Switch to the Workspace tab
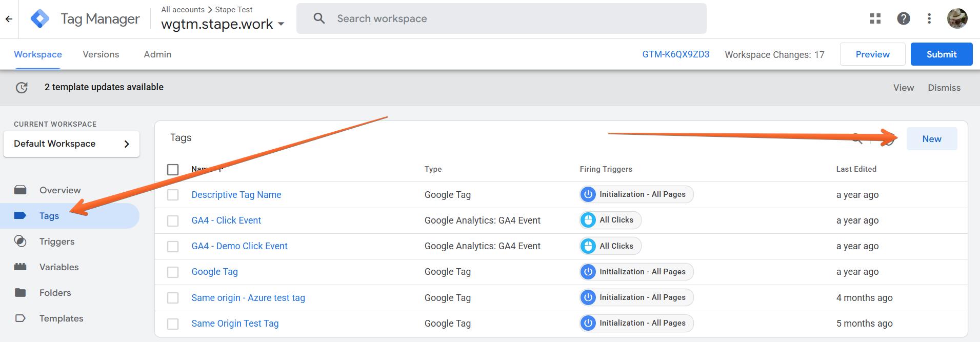 pyautogui.click(x=38, y=54)
